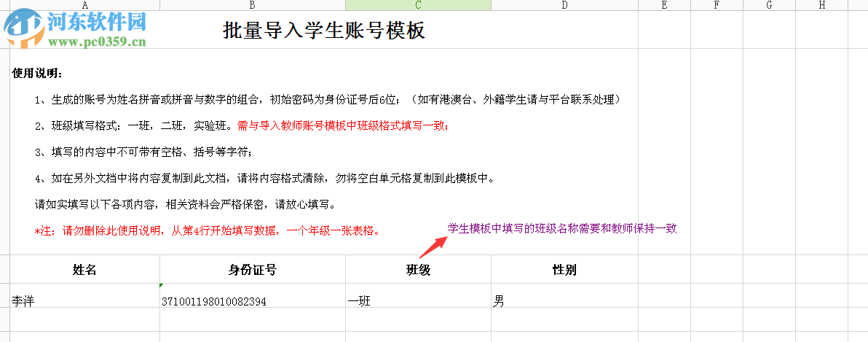
Task: Click the green error indicator on ID cell
Action: pyautogui.click(x=162, y=285)
